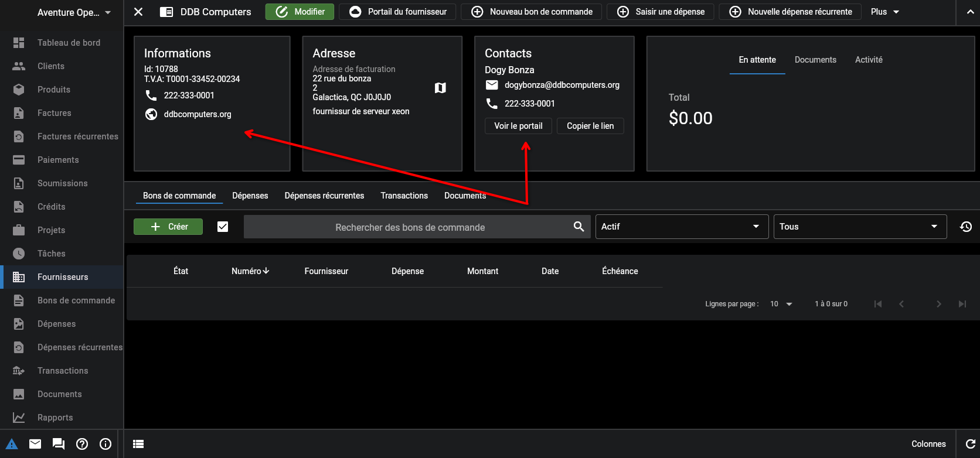Open the Factures document icon
The image size is (980, 458).
pos(19,113)
